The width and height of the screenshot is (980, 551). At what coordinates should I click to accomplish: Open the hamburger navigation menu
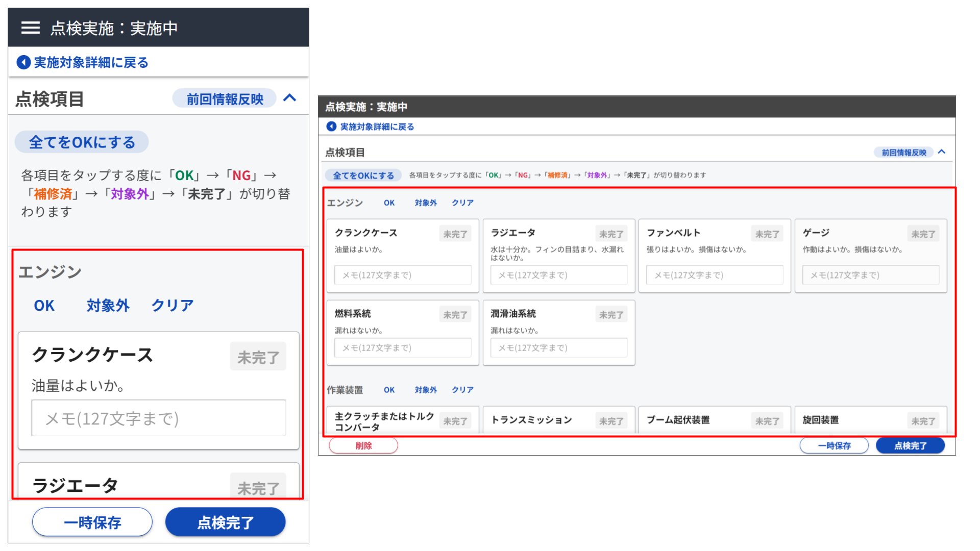point(30,28)
